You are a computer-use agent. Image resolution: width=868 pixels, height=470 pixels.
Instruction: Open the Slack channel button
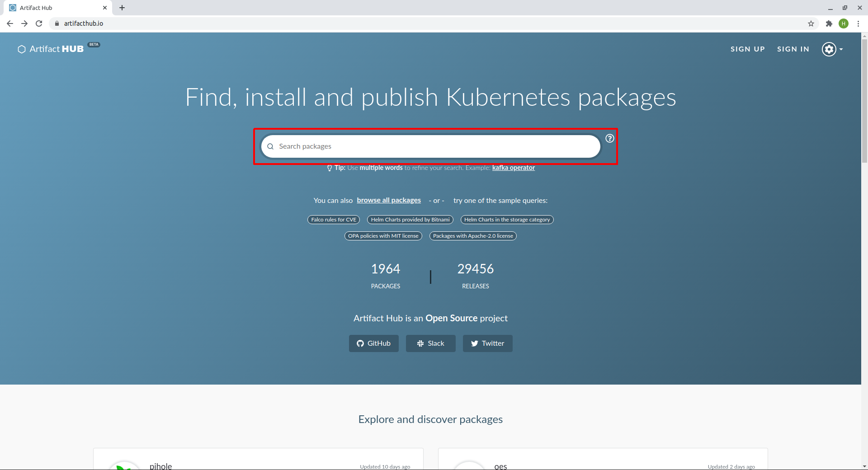tap(430, 343)
